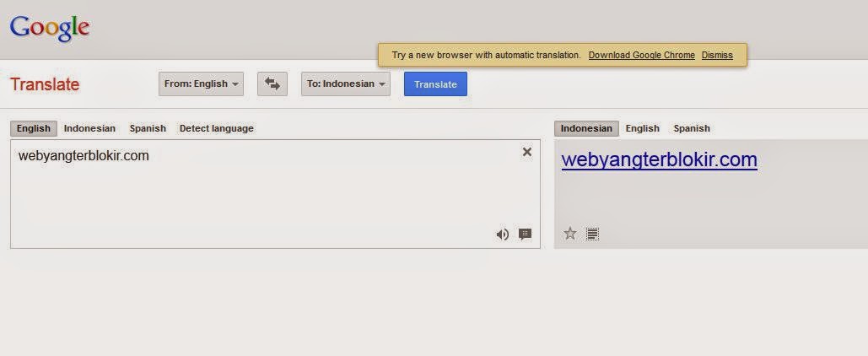Select English as source language tab
This screenshot has width=868, height=356.
point(33,128)
